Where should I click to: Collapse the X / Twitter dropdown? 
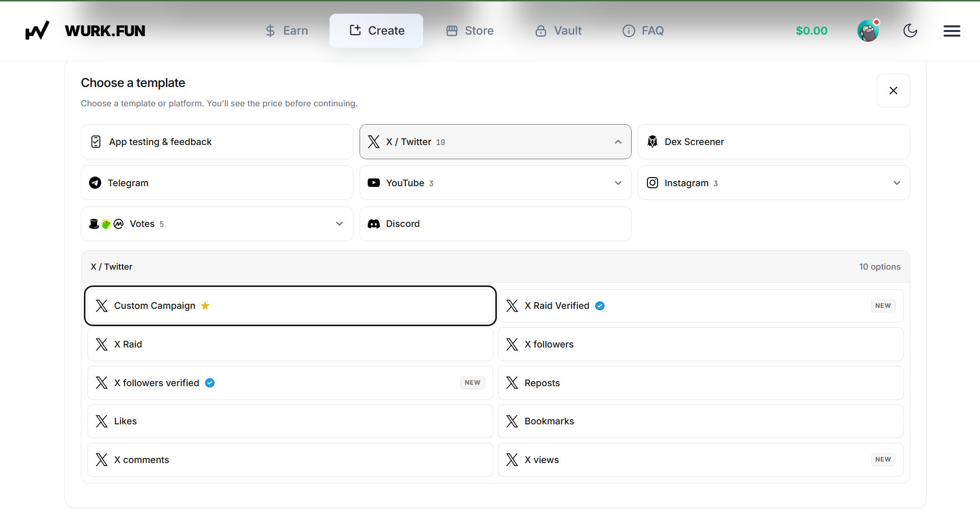click(495, 142)
